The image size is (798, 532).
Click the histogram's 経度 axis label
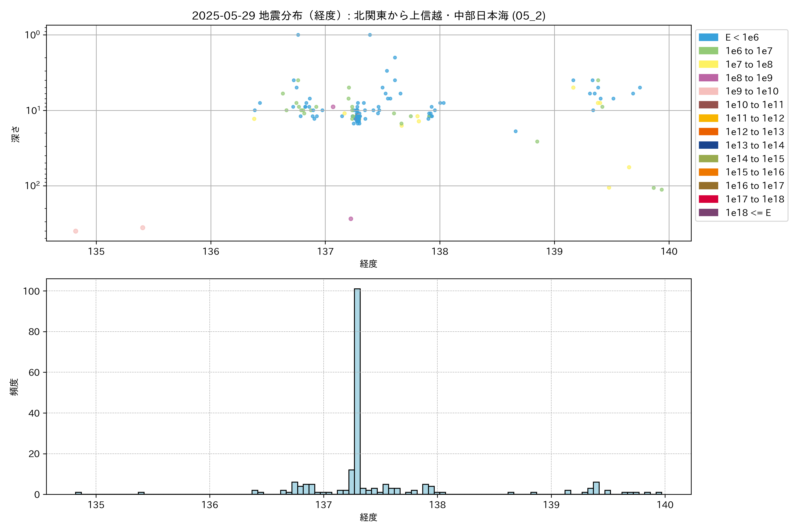(x=368, y=517)
